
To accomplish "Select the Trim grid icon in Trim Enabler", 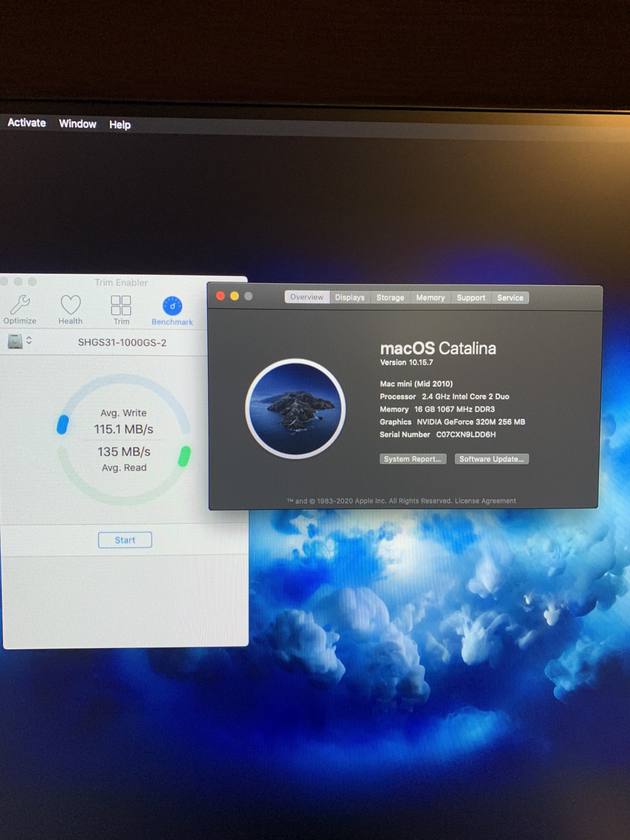I will point(121,310).
